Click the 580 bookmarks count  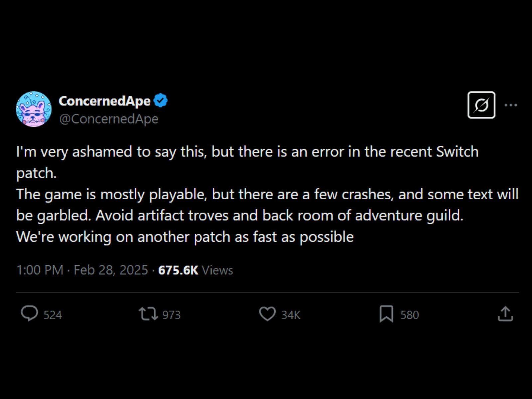coord(409,315)
